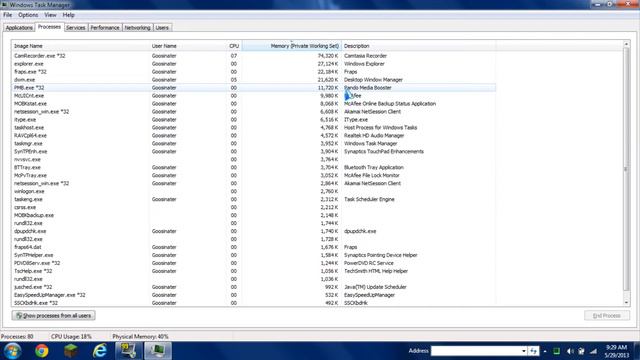
Task: Open the Minecraft block taskbar icon
Action: pos(71,351)
